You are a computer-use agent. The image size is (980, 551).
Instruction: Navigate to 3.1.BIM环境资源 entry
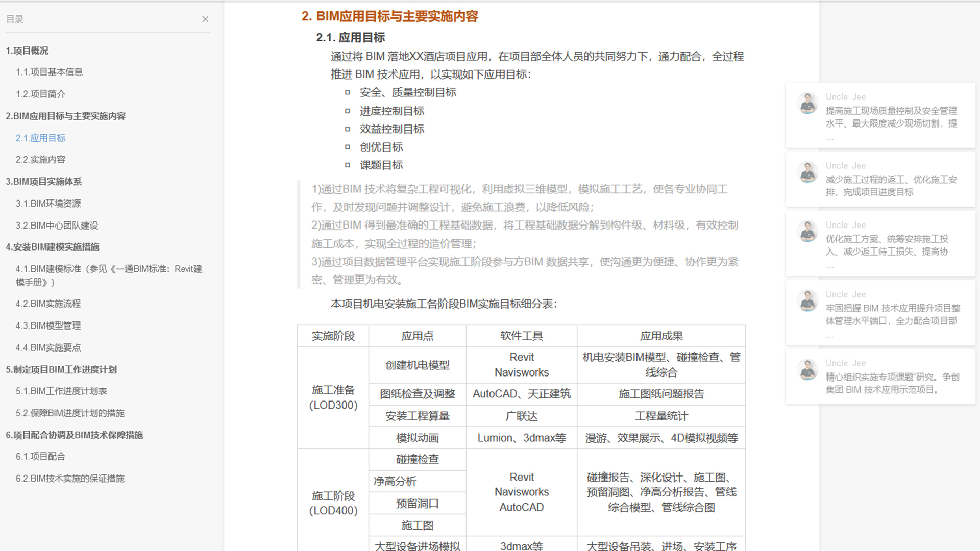pos(48,204)
